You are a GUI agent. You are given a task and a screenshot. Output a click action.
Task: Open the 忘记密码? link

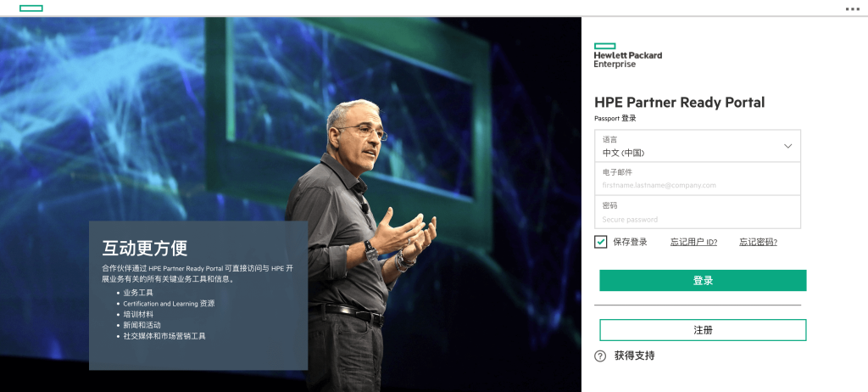(x=758, y=243)
